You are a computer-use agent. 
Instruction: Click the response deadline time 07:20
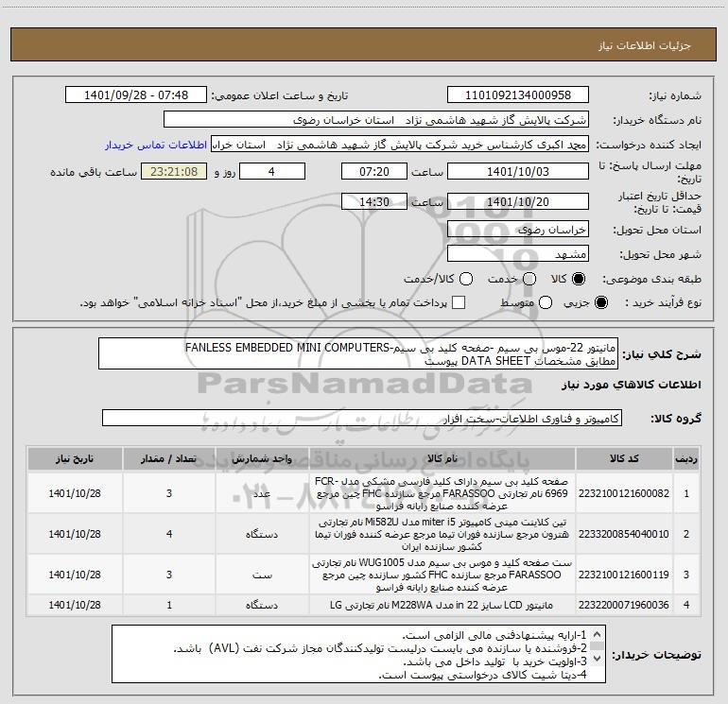374,171
